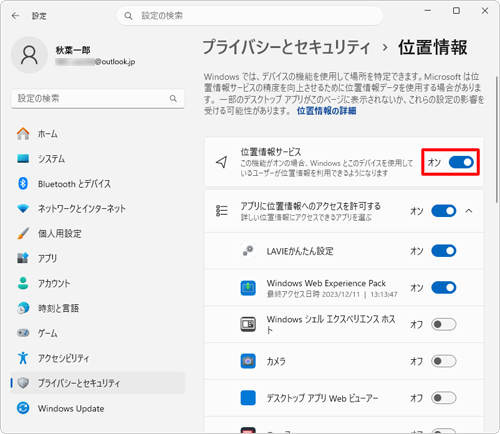Turn on デスクトップ アプリ Web ビューアー toggle
500x434 pixels.
point(444,398)
